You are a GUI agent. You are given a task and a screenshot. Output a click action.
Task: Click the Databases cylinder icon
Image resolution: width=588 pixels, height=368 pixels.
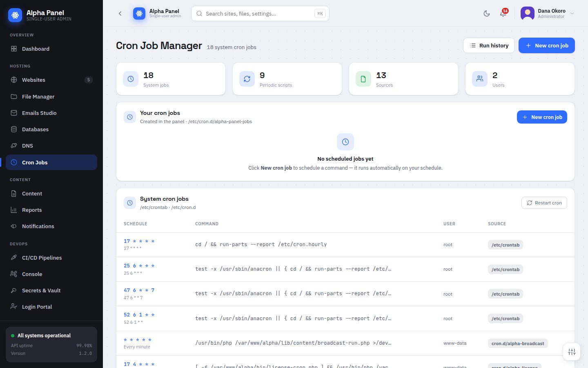tap(14, 129)
